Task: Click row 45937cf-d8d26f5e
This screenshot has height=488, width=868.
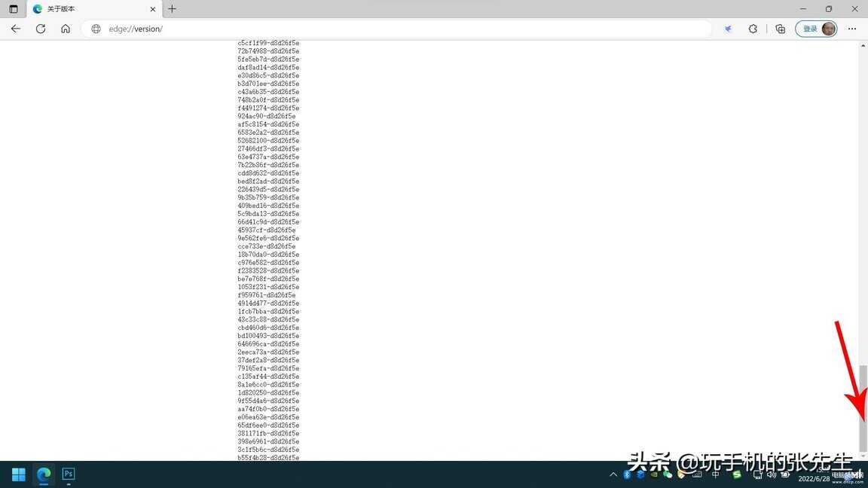Action: click(x=267, y=230)
